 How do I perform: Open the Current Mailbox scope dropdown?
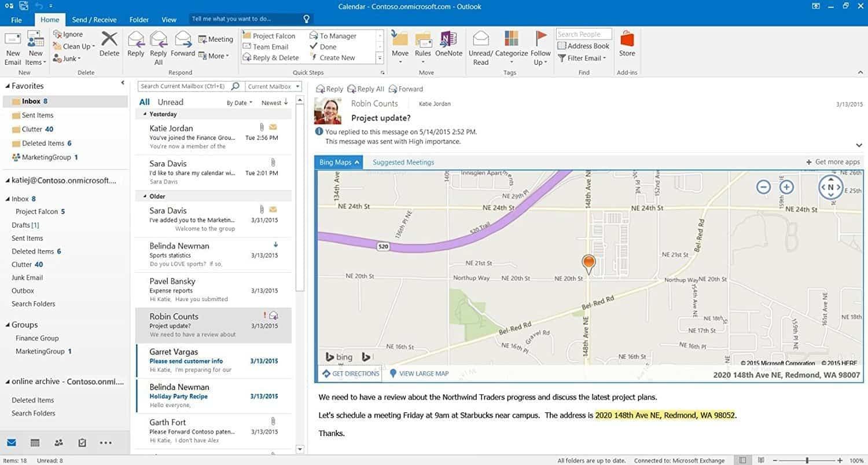tap(273, 86)
